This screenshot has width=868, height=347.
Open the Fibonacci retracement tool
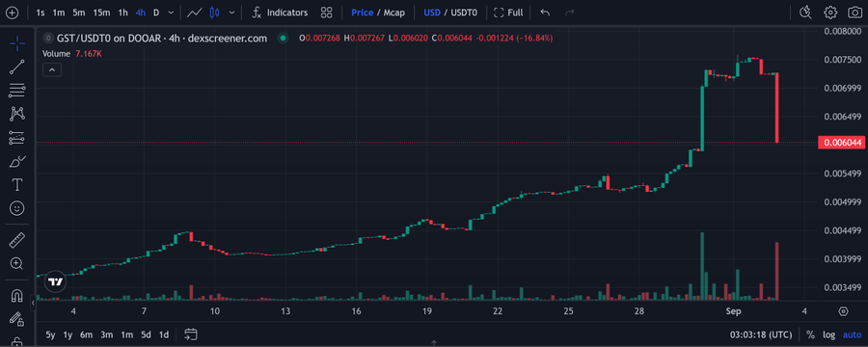(17, 91)
